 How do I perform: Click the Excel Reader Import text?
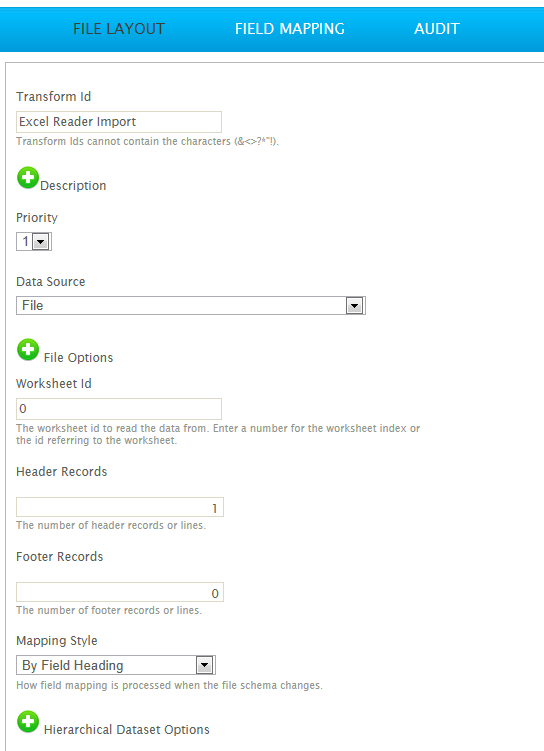pos(78,122)
